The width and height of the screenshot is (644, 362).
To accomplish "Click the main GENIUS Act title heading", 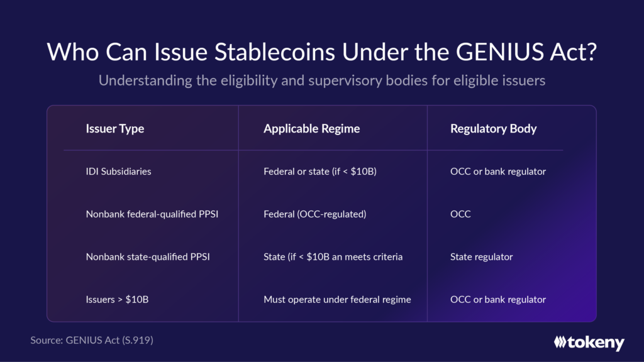I will (x=321, y=52).
